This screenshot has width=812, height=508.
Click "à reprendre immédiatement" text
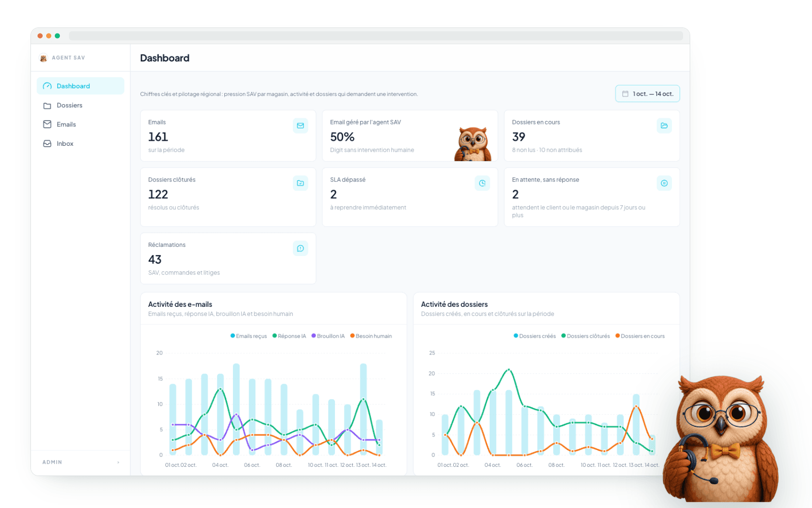[x=368, y=207]
